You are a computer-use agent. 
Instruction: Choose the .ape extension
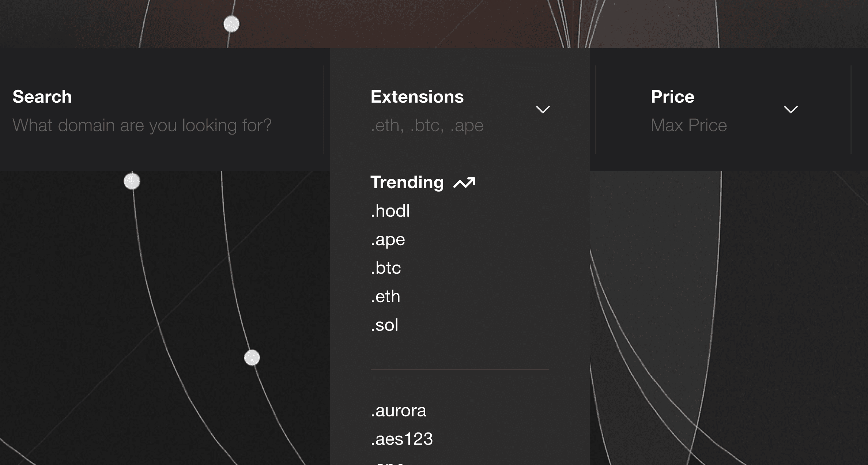388,239
